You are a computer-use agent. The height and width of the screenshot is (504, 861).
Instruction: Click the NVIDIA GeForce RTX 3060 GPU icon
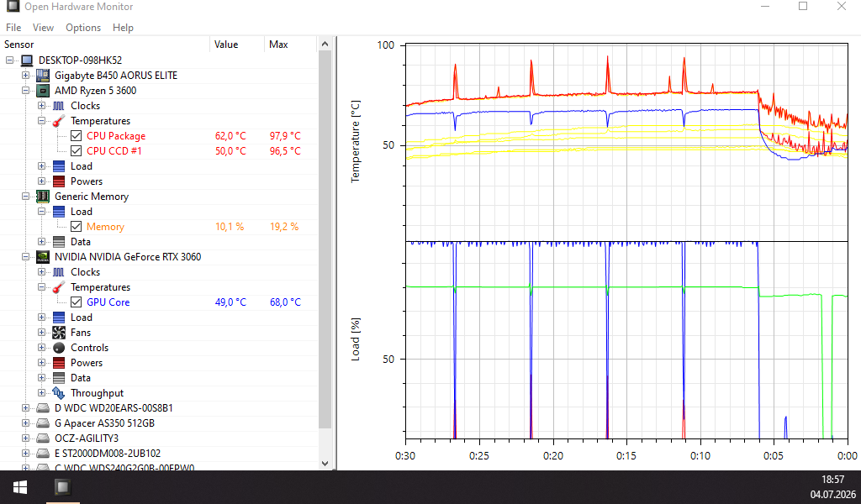pos(42,257)
